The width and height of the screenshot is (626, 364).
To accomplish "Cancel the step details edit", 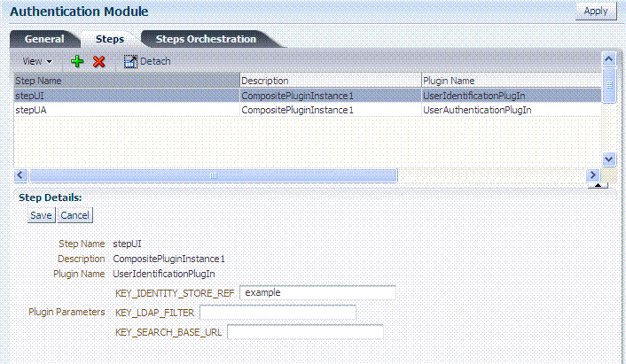I will pos(74,215).
